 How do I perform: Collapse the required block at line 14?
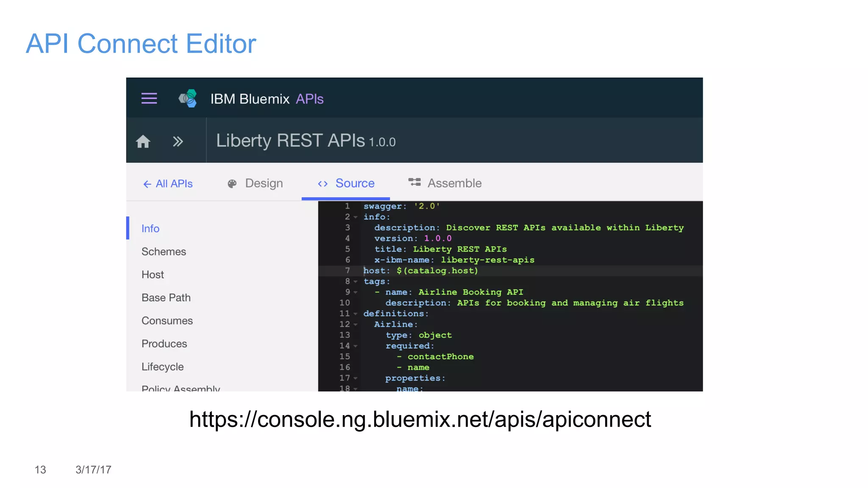[356, 346]
